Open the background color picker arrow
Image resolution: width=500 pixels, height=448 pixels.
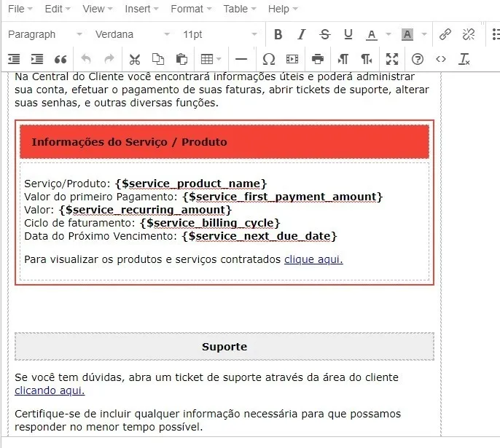click(424, 34)
